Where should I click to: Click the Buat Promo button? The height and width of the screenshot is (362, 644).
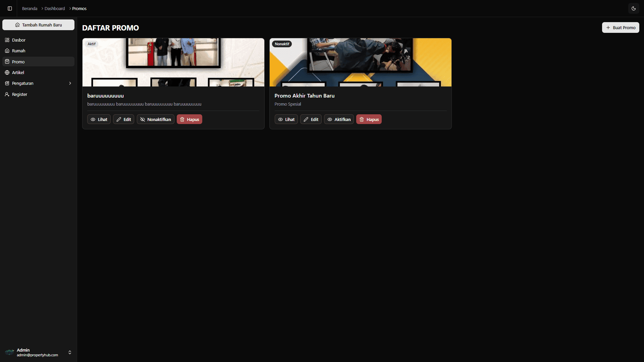point(621,27)
